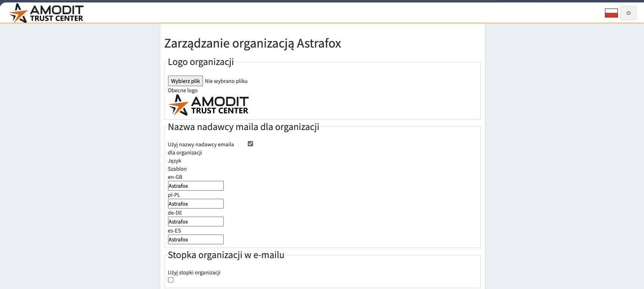The image size is (644, 289).
Task: Uncheck the organization email sender name checkbox
Action: coord(250,144)
